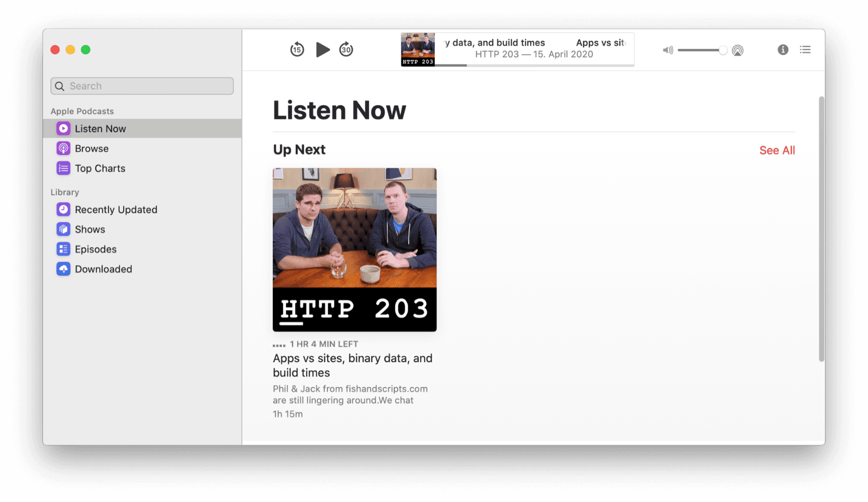Image resolution: width=868 pixels, height=502 pixels.
Task: Skip forward 30 seconds
Action: click(x=346, y=49)
